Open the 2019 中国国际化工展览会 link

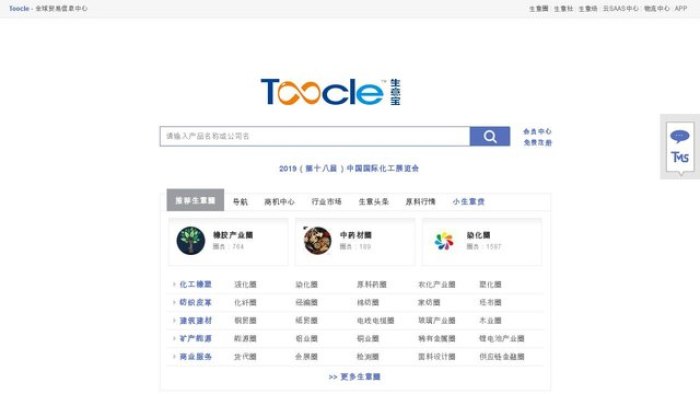pyautogui.click(x=349, y=168)
